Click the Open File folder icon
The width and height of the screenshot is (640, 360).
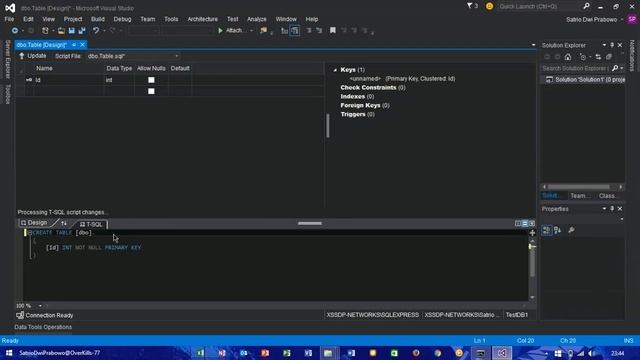click(61, 31)
